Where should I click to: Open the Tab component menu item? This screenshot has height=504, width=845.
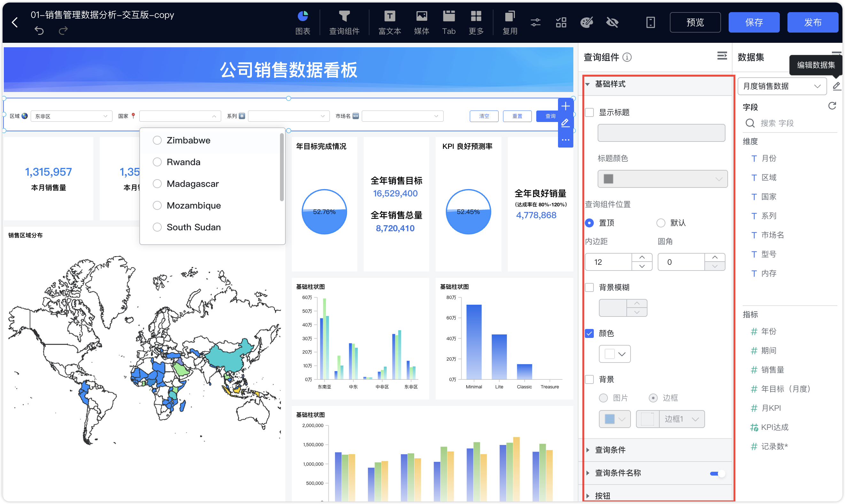point(448,22)
